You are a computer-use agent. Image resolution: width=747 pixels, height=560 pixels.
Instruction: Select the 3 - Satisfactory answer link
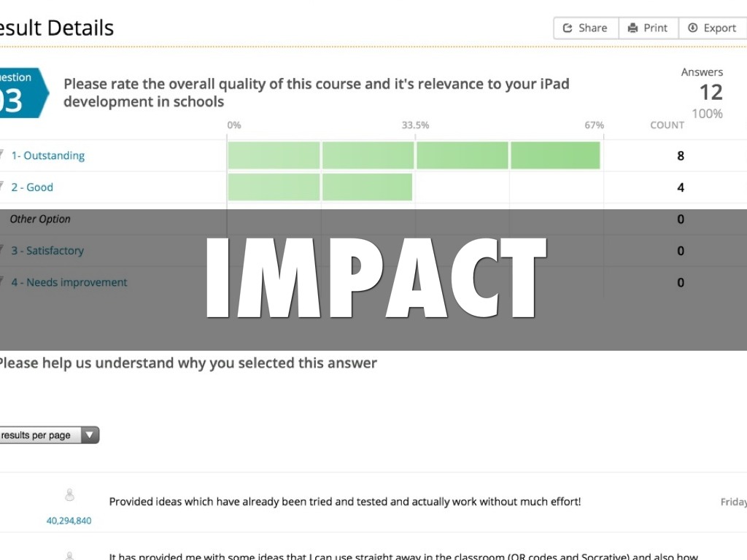47,251
